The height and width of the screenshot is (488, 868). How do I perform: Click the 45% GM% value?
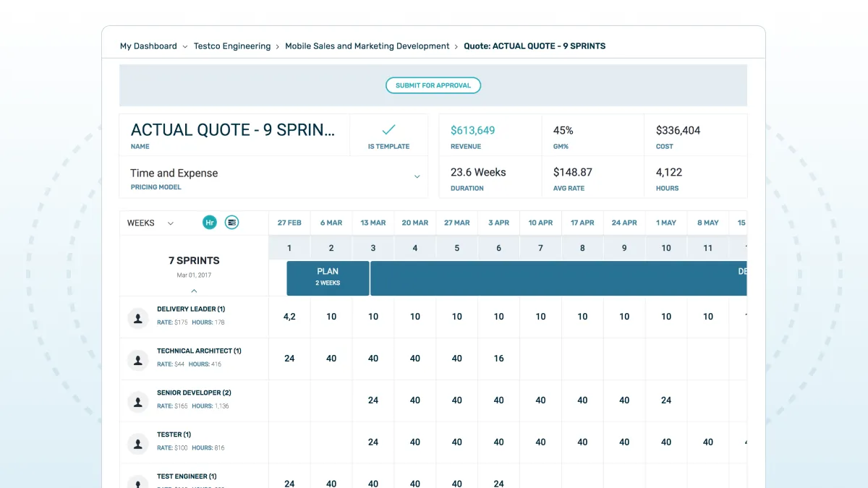point(563,131)
